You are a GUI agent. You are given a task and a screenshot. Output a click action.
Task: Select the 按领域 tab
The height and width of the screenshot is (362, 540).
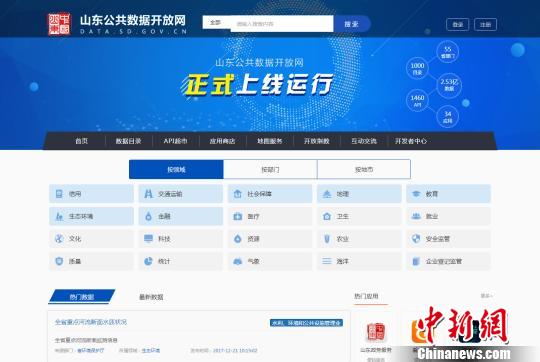(176, 169)
